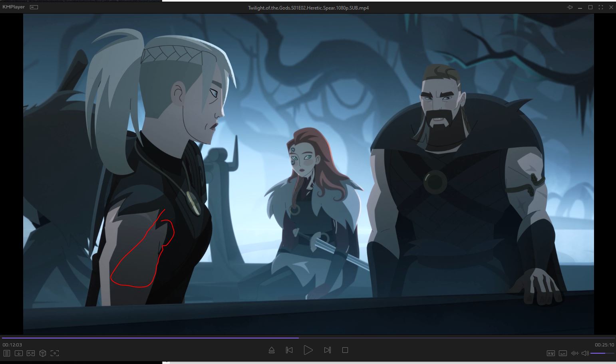Open the KMPlayer main menu
The height and width of the screenshot is (364, 616).
coord(13,7)
